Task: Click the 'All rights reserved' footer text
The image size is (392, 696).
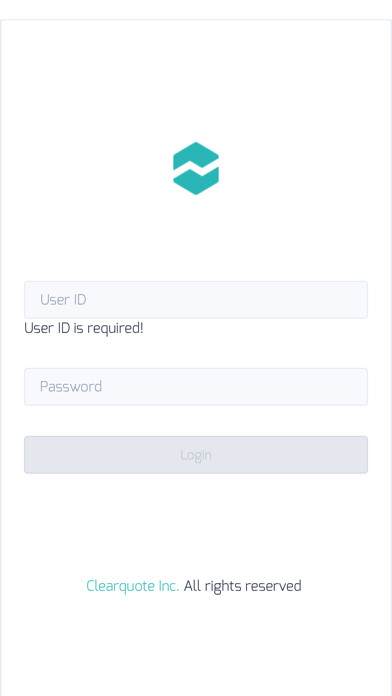Action: [242, 586]
